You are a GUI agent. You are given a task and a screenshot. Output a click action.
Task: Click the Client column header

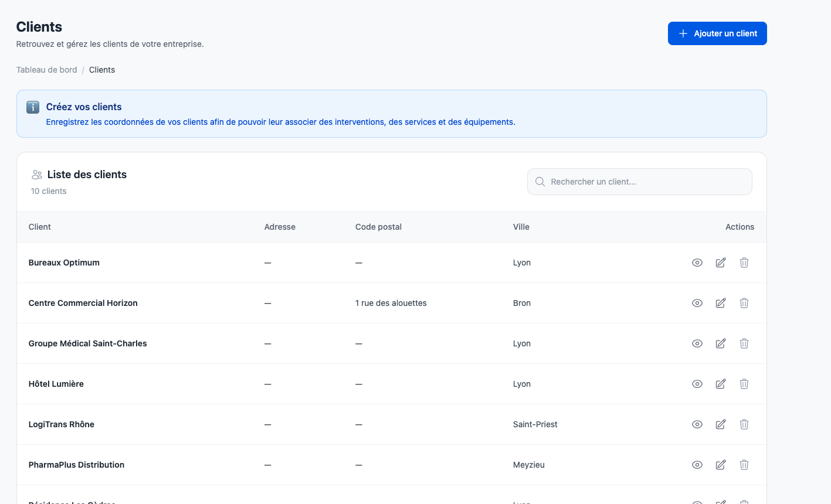click(40, 227)
